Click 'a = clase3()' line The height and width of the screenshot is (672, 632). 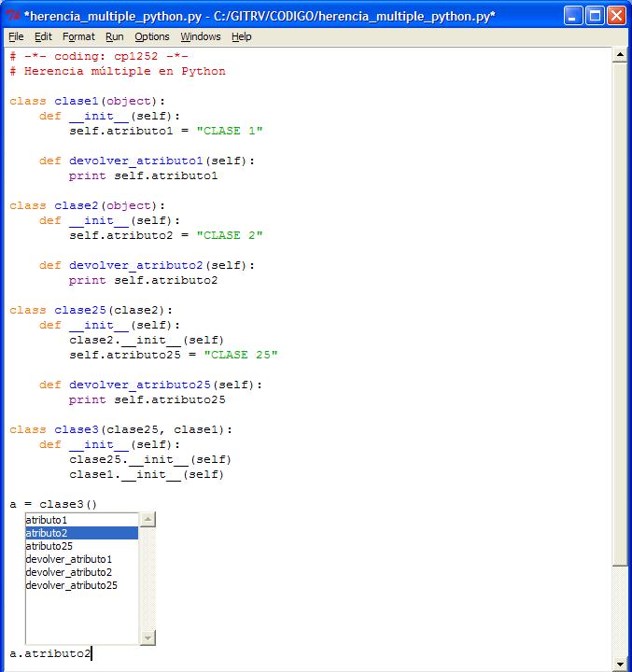(53, 504)
